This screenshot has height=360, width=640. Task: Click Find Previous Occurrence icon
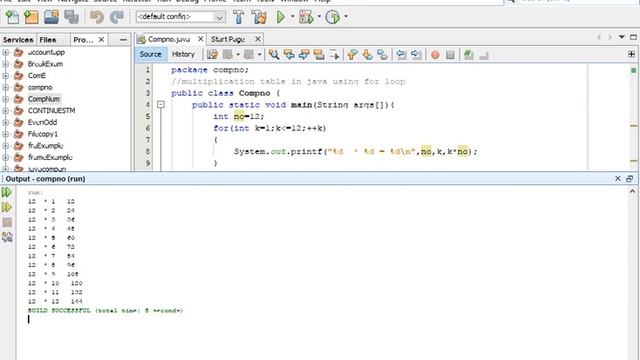click(289, 55)
